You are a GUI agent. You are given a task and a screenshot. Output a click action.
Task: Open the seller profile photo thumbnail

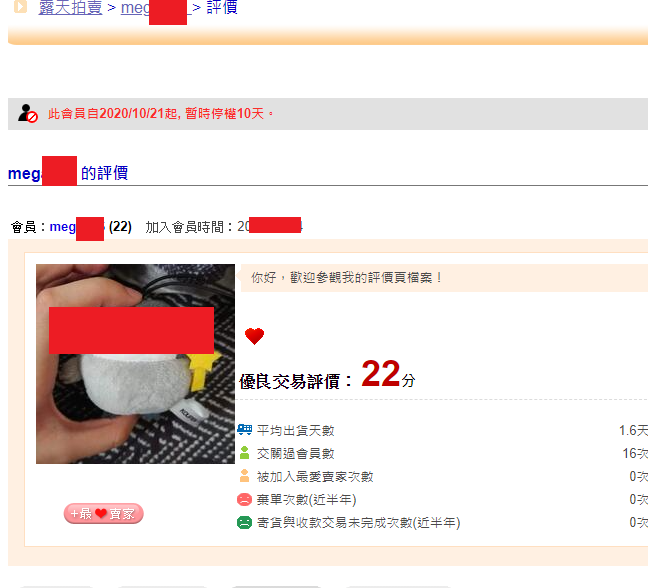135,364
